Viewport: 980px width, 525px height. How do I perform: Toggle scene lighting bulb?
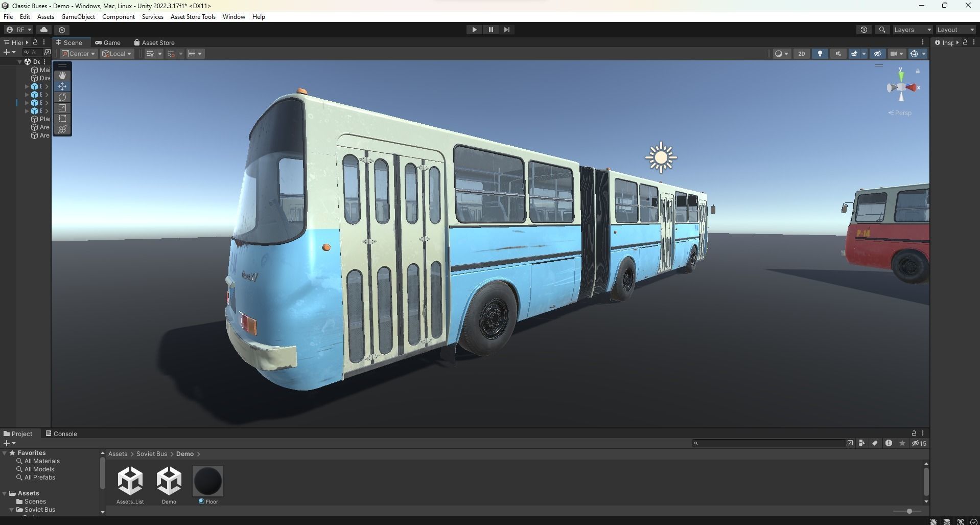pyautogui.click(x=820, y=54)
